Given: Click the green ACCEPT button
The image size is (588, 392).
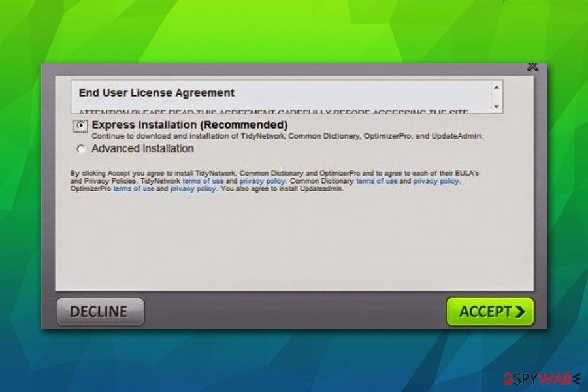Looking at the screenshot, I should (x=490, y=312).
